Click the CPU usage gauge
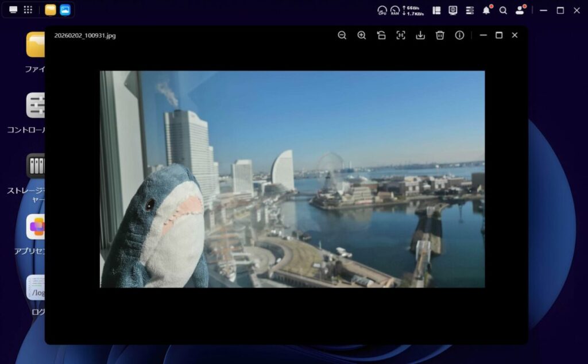Image resolution: width=588 pixels, height=364 pixels. point(382,10)
